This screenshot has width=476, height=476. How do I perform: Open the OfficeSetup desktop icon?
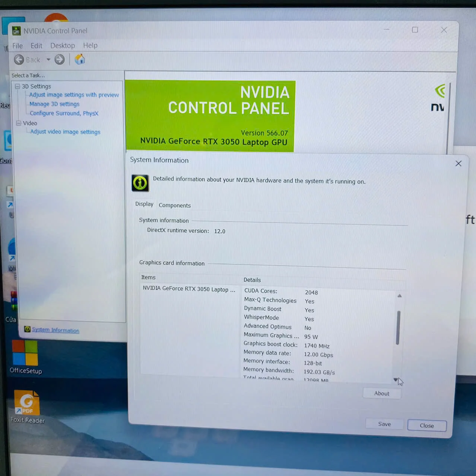point(25,357)
